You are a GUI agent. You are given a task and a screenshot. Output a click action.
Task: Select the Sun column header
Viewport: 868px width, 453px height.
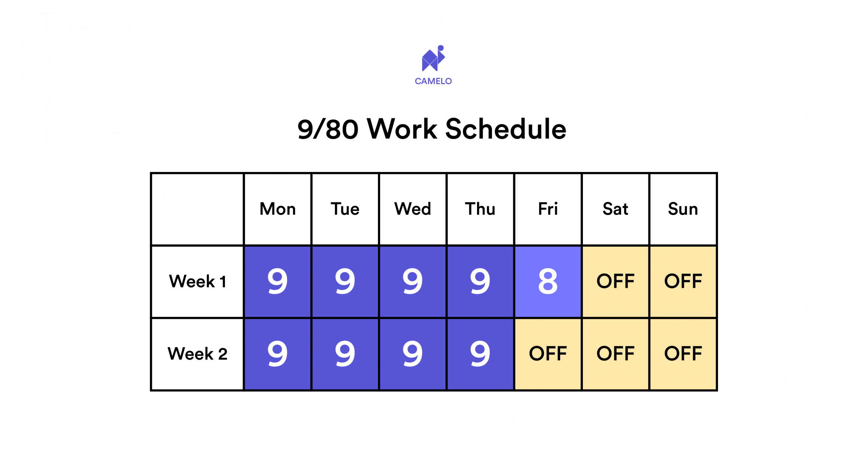(683, 209)
